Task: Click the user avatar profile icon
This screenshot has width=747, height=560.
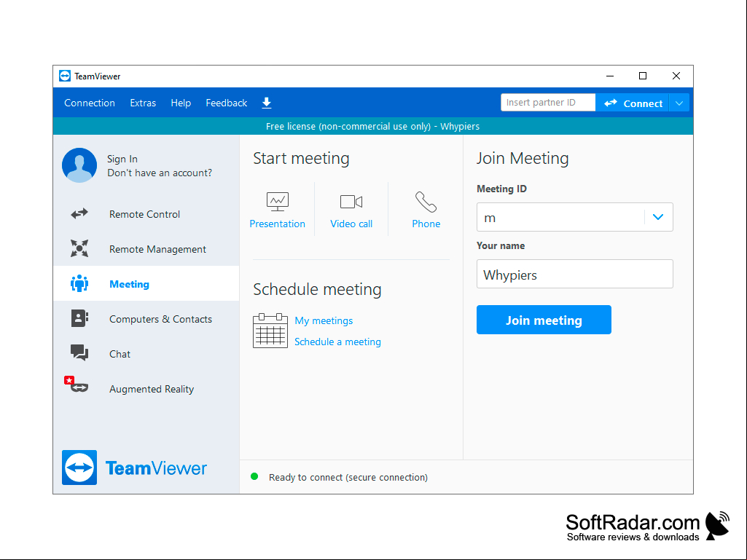Action: click(x=79, y=165)
